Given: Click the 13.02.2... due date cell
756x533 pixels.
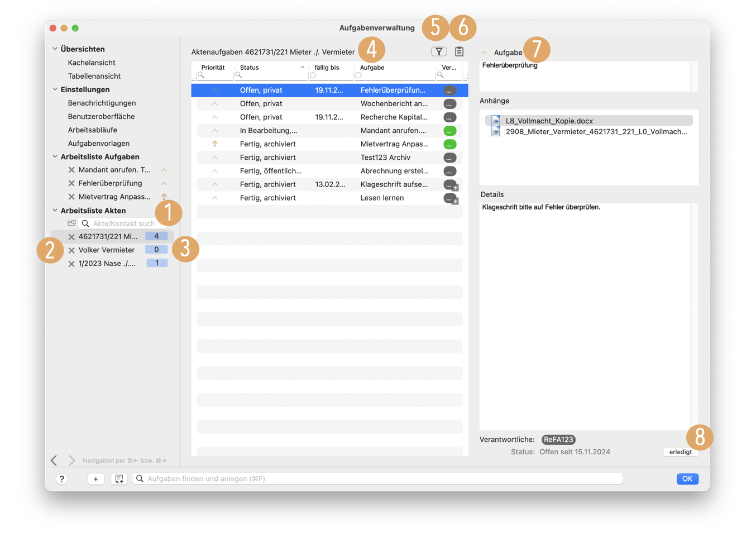Looking at the screenshot, I should [x=330, y=184].
